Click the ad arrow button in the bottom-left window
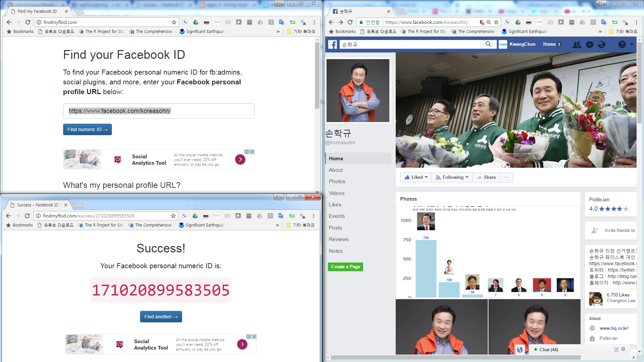Screen dimensions: 644x362 (242, 344)
